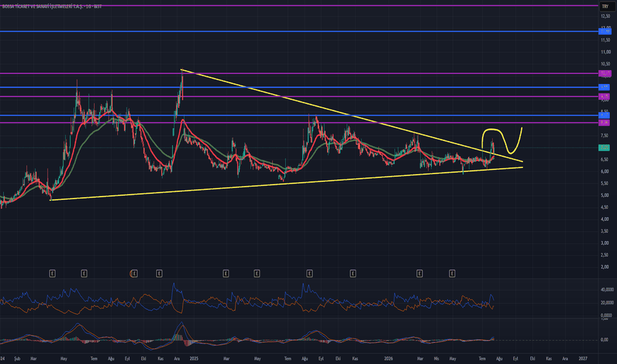Viewport: 617px width, 364px height.
Task: Select the yellow descending trendline
Action: (350, 115)
